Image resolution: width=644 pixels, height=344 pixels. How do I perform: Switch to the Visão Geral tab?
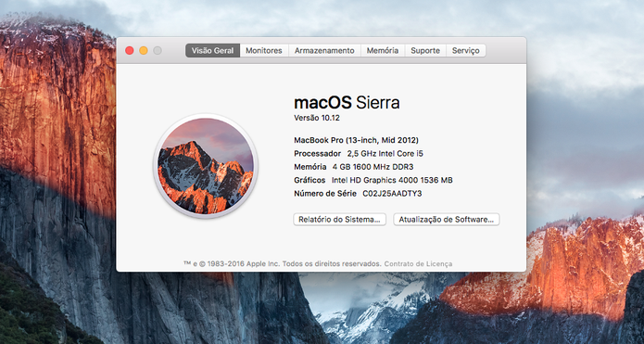212,51
